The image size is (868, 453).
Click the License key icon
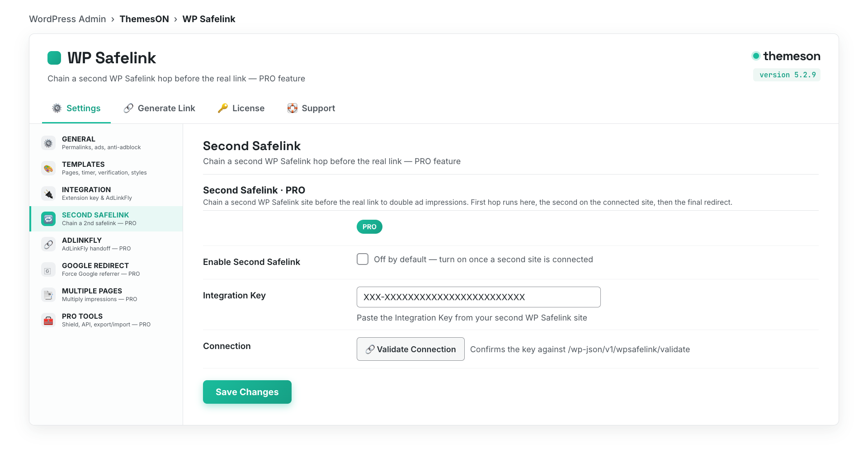(x=223, y=108)
